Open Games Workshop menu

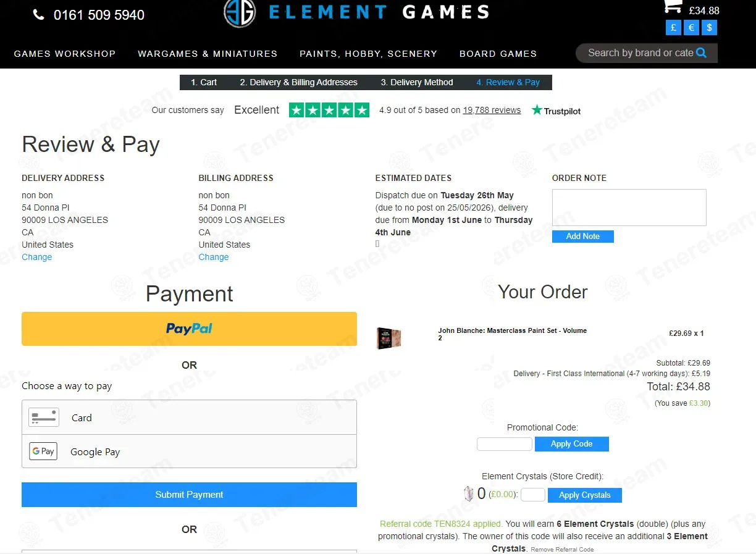(x=65, y=54)
